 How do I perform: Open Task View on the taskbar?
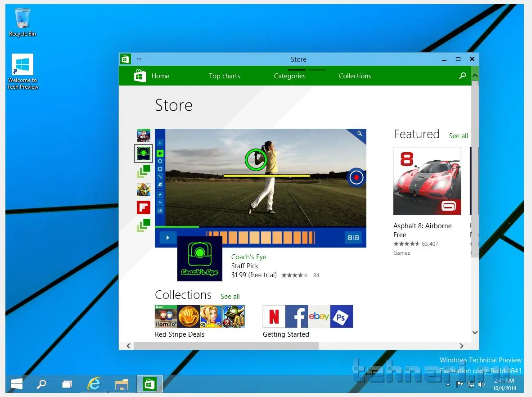(x=67, y=384)
